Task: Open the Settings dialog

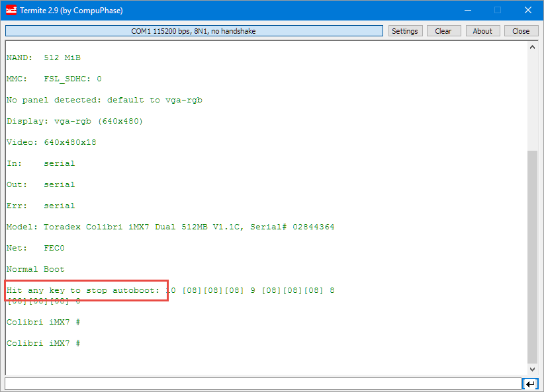Action: pos(404,31)
